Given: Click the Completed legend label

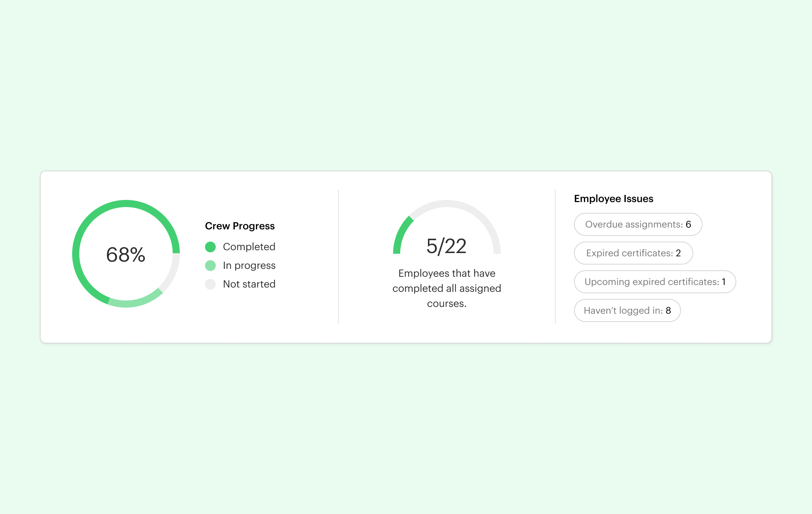Looking at the screenshot, I should coord(249,247).
